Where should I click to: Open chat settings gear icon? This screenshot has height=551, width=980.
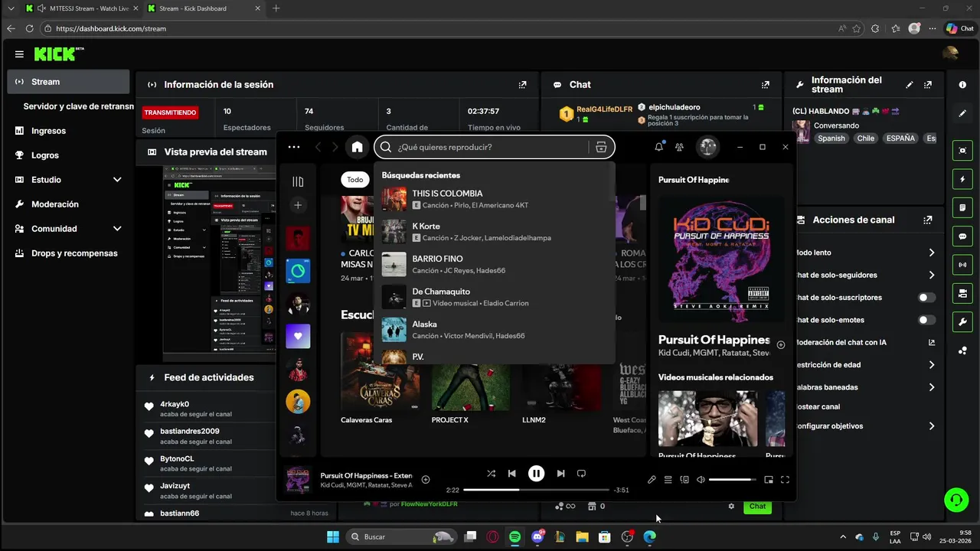731,506
